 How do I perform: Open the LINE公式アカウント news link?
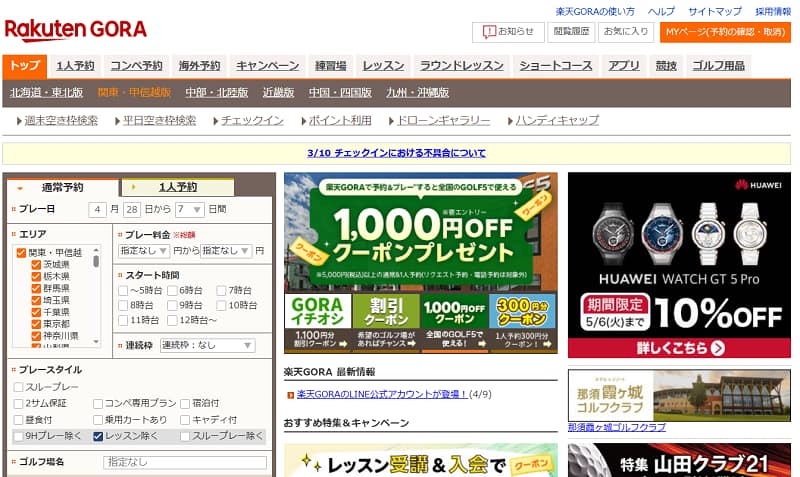(x=382, y=394)
